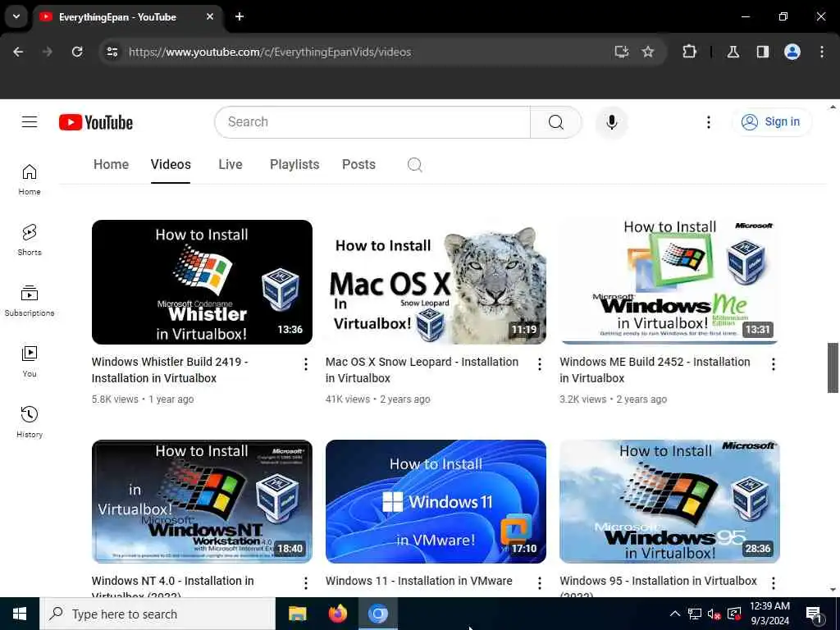Open Windows ME Build 2452 title link
This screenshot has width=840, height=630.
click(x=655, y=370)
